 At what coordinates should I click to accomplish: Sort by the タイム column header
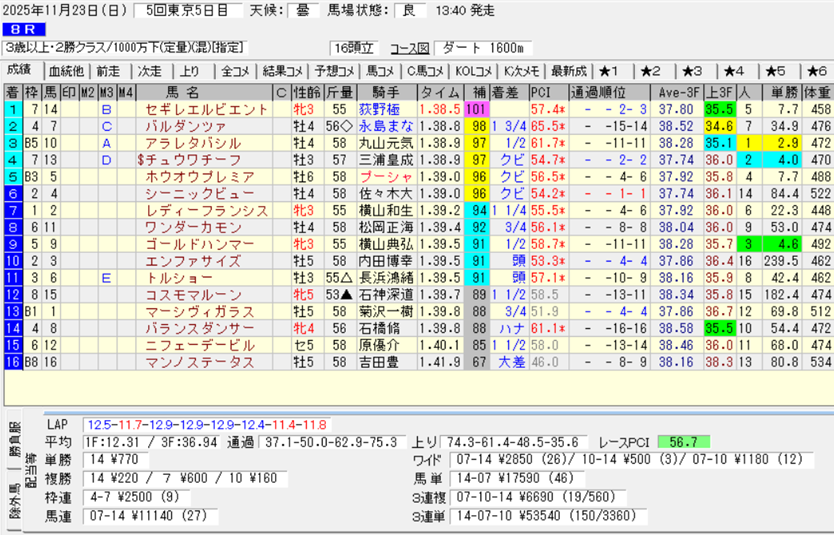coord(437,92)
